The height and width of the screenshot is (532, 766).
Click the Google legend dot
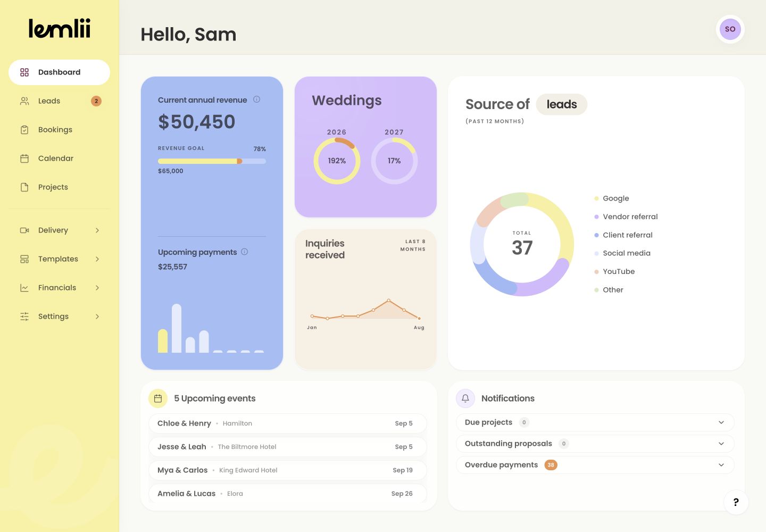[596, 198]
